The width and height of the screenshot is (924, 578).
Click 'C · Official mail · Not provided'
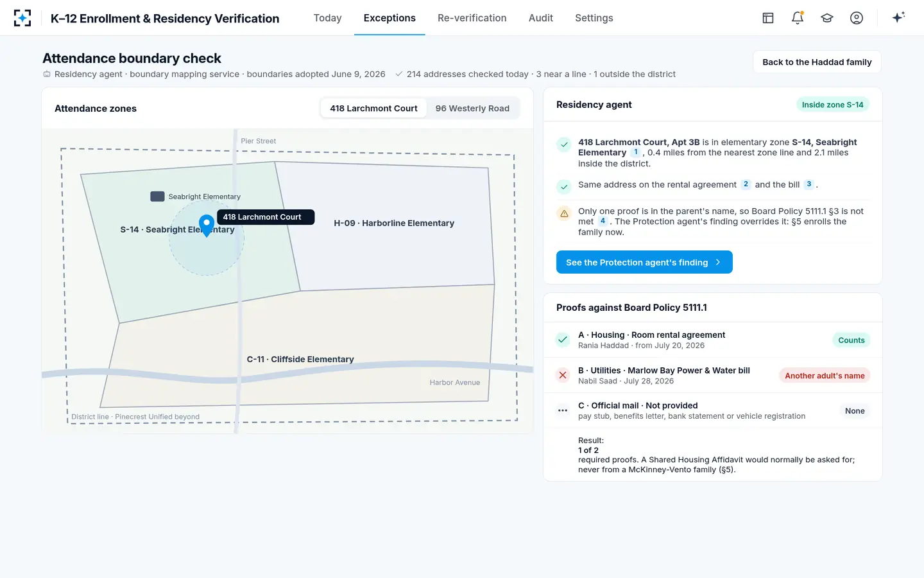638,406
